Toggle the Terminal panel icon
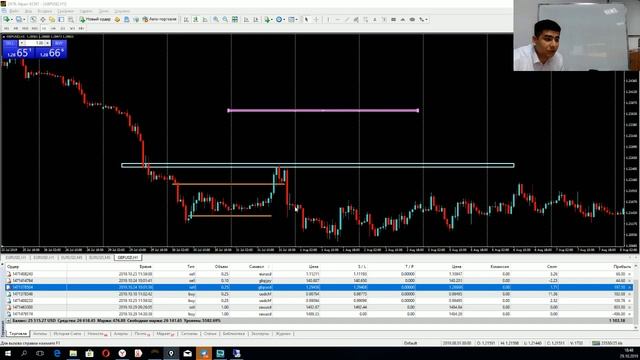 (61, 19)
